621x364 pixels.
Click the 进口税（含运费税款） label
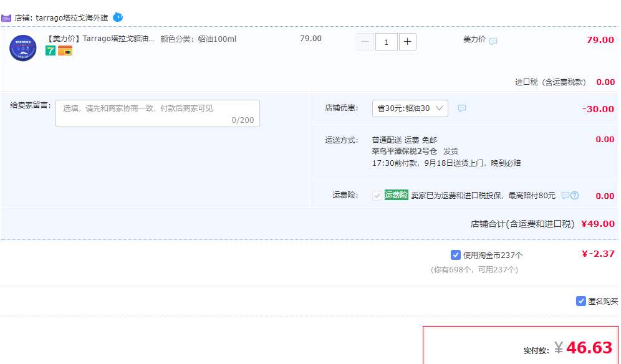550,82
